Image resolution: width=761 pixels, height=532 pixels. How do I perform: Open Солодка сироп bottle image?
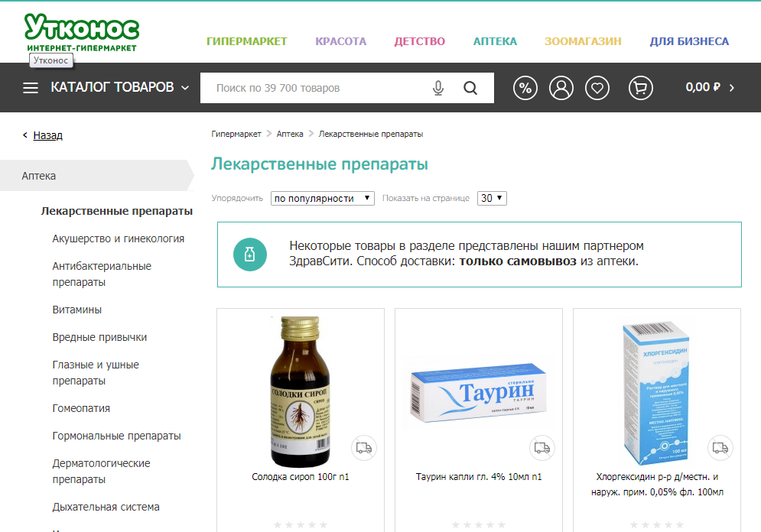pyautogui.click(x=301, y=392)
